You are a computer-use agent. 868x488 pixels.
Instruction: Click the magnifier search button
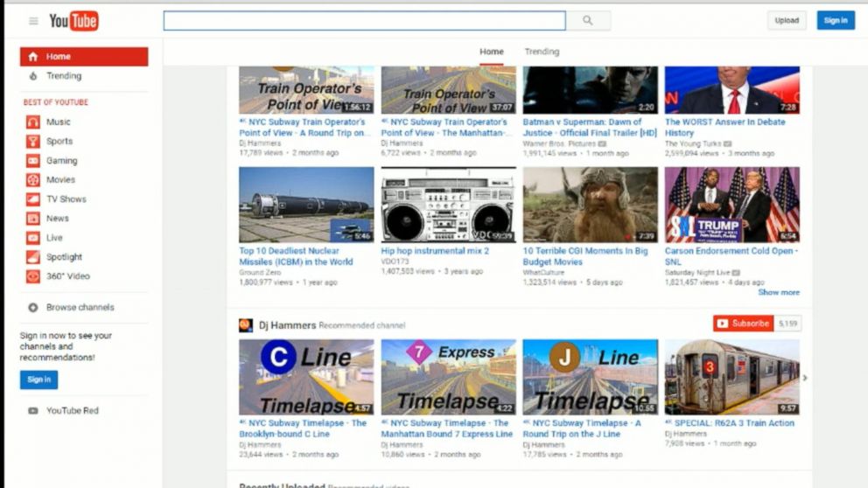(x=588, y=20)
